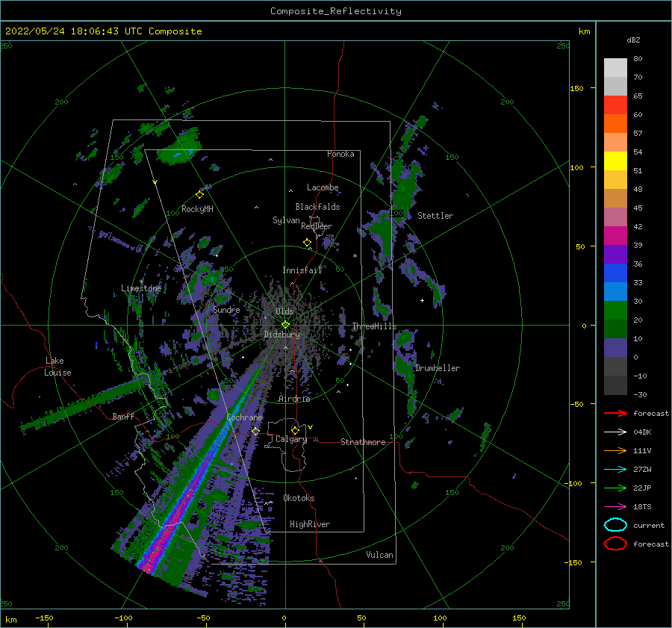Pick the pink swatch between 45 and 42
This screenshot has width=672, height=628.
coord(615,217)
